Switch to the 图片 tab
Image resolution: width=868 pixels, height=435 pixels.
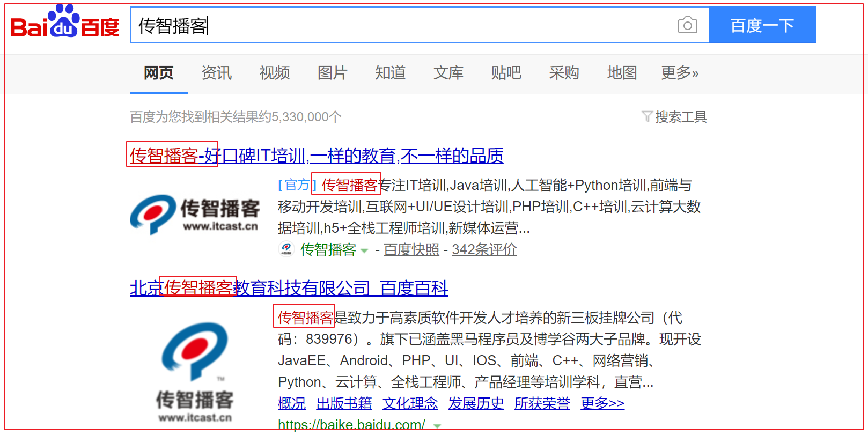coord(333,72)
